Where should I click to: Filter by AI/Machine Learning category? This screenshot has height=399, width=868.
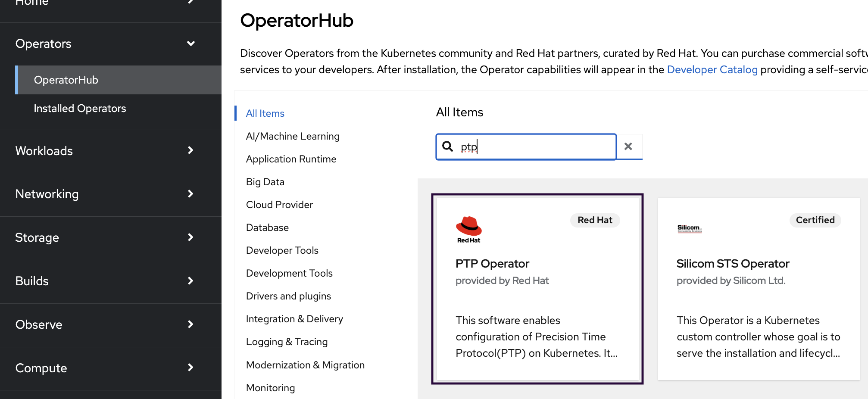(293, 136)
